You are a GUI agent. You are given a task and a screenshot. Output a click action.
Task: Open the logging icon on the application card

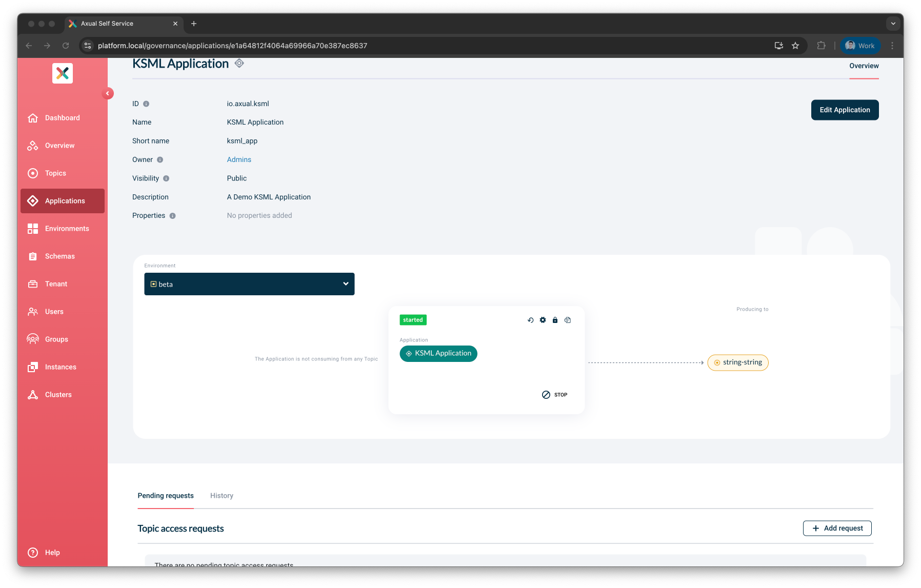tap(568, 320)
